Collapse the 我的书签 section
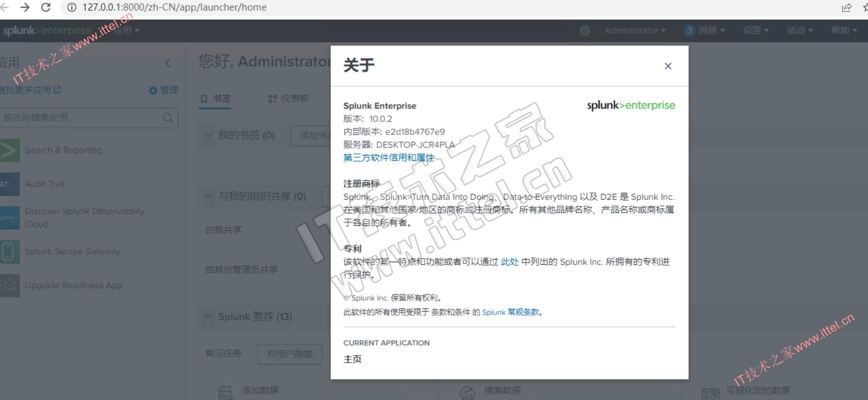Screen dimensions: 868x400 coord(208,135)
